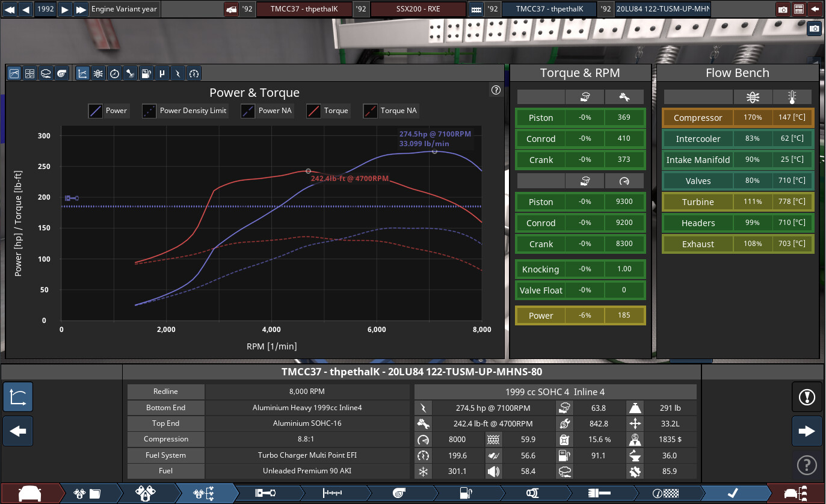This screenshot has width=826, height=504.
Task: Open the SSX200 - RXE trim selector
Action: tap(418, 10)
